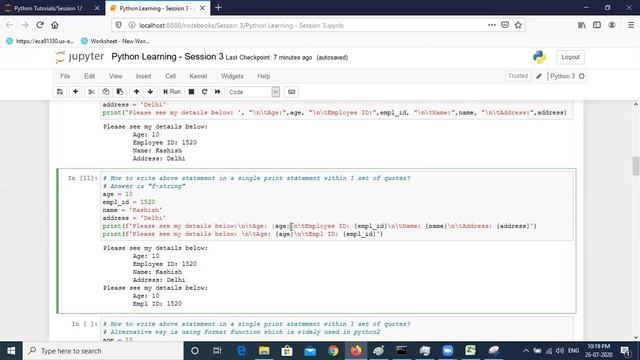
Task: Run the selected cell
Action: [172, 92]
